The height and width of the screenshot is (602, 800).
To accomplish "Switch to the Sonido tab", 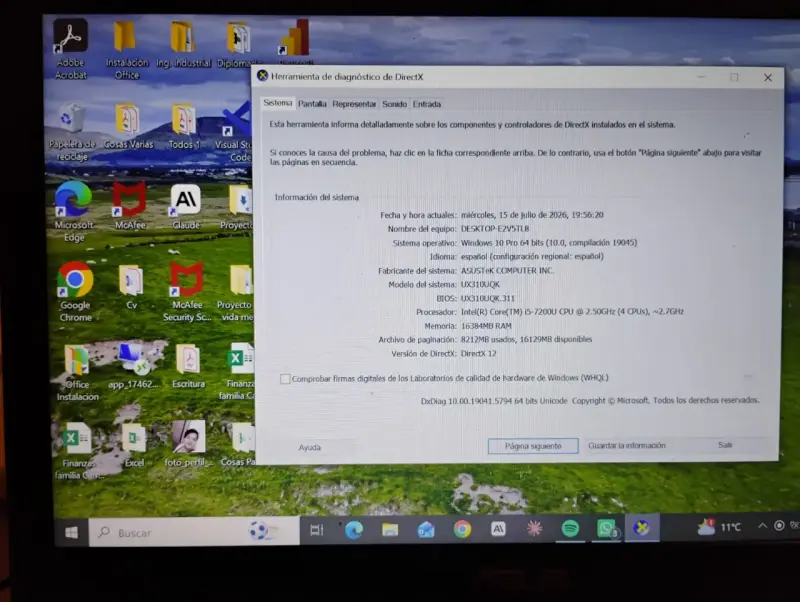I will pyautogui.click(x=394, y=104).
